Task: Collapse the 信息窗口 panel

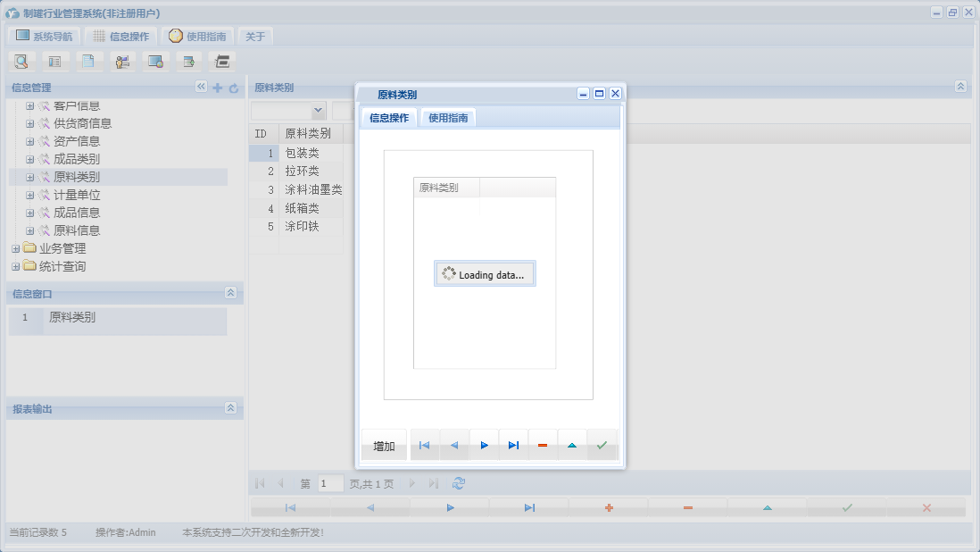Action: pyautogui.click(x=230, y=293)
